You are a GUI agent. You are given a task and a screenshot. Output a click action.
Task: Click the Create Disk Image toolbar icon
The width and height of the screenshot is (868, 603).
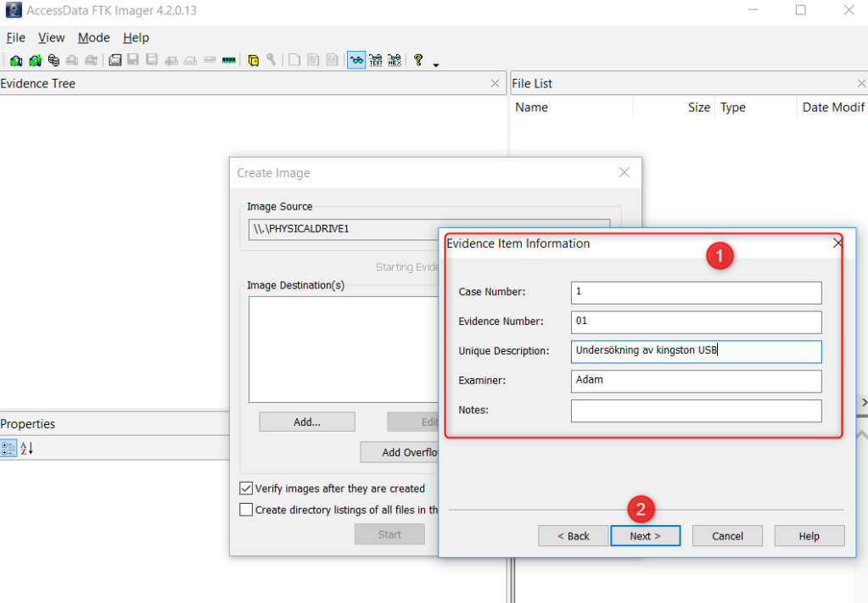pyautogui.click(x=115, y=60)
